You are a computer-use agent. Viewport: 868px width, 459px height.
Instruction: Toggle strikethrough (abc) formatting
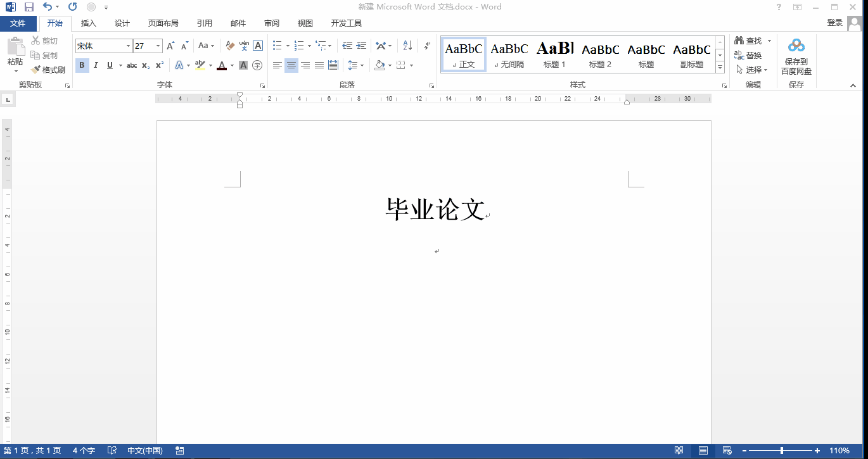point(132,65)
